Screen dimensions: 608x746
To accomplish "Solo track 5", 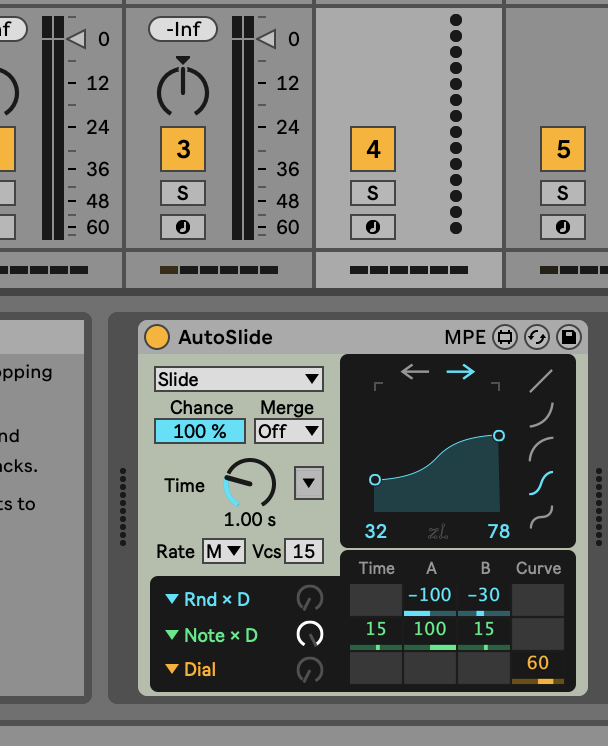I will point(563,193).
